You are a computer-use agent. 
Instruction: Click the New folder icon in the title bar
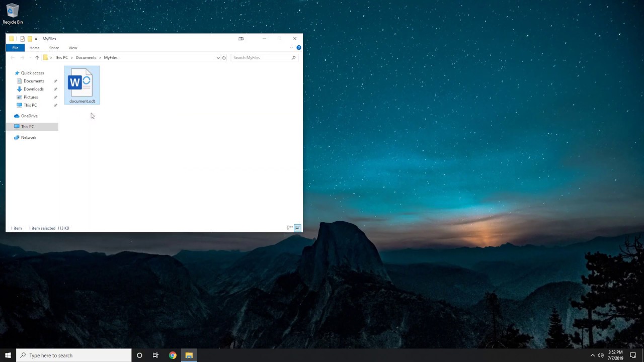(x=30, y=39)
